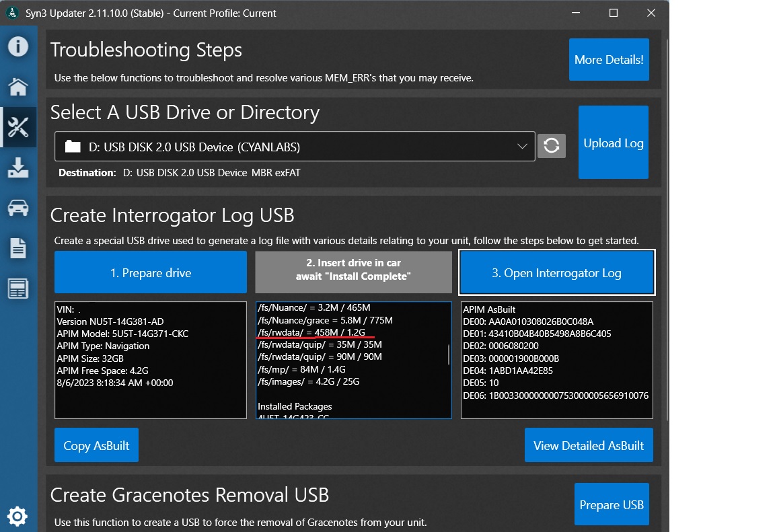This screenshot has width=775, height=532.
Task: Click the partition log scrollbar thumb
Action: (449, 354)
